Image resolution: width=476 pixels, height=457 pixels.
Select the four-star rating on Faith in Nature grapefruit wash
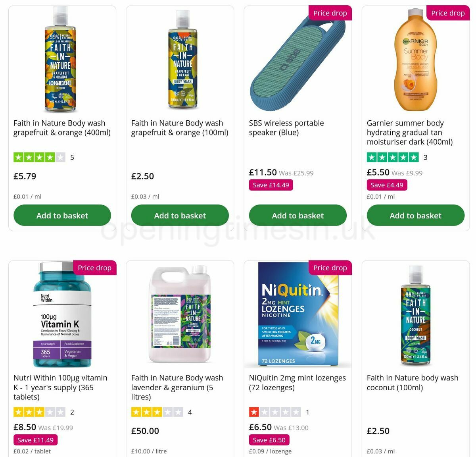point(39,157)
